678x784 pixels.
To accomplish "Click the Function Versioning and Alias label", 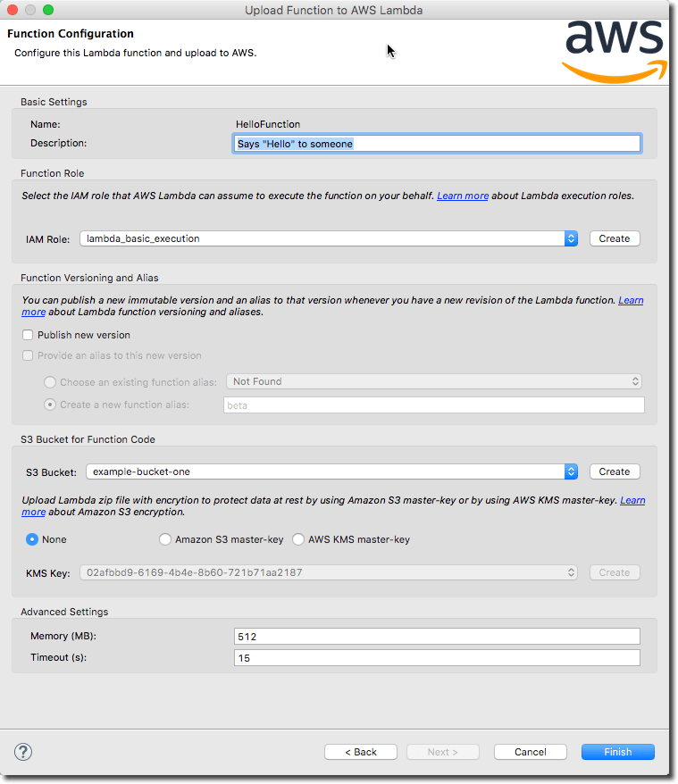I will pos(89,278).
